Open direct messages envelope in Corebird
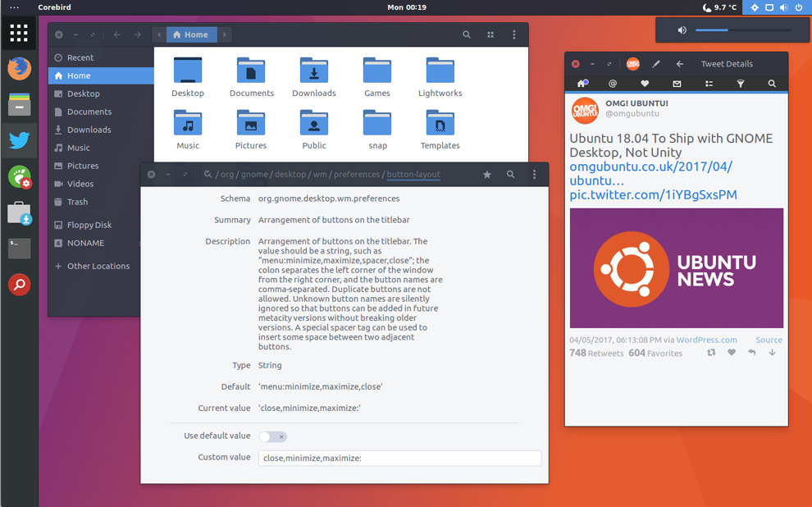 (677, 84)
